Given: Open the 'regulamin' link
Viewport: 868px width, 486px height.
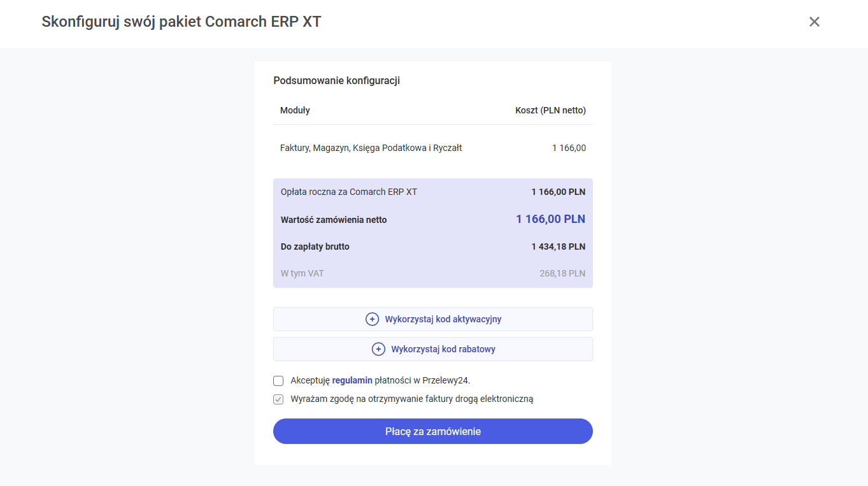Looking at the screenshot, I should (352, 381).
